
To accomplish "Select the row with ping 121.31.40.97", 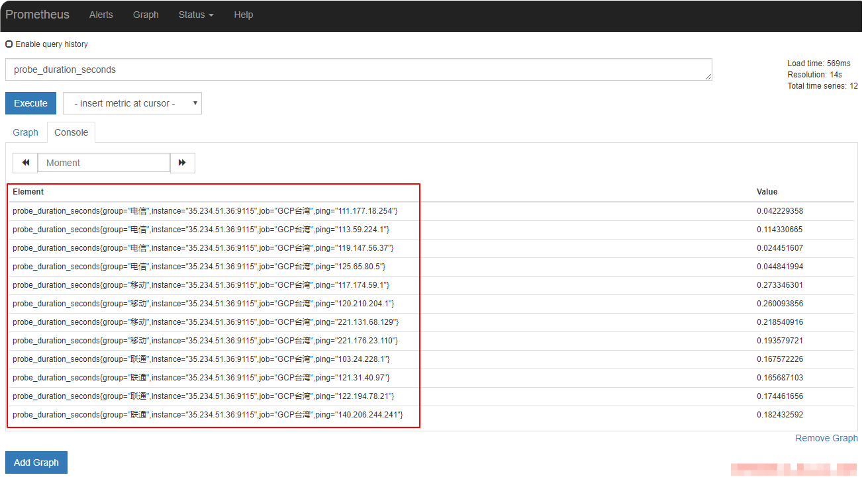I will [x=432, y=378].
